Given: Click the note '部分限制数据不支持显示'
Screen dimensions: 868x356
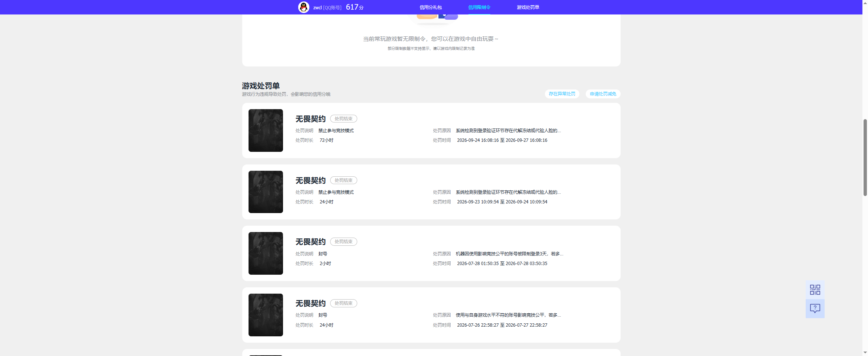Looking at the screenshot, I should [x=409, y=49].
